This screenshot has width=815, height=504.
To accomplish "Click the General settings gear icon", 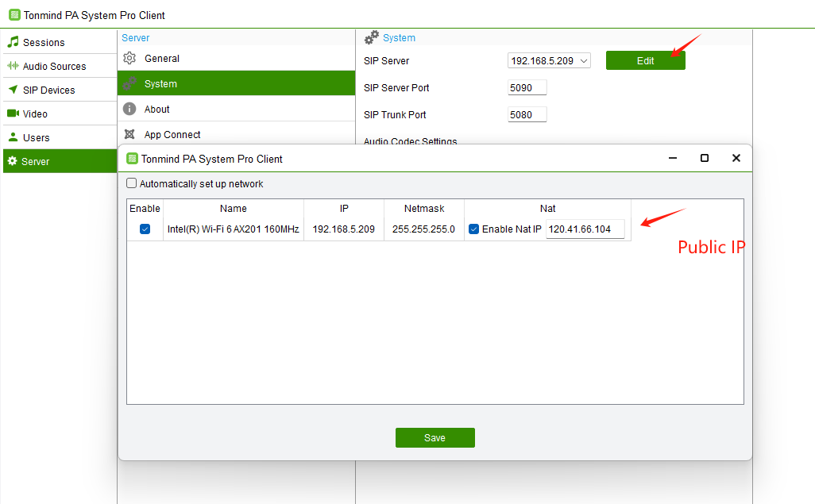I will point(129,58).
